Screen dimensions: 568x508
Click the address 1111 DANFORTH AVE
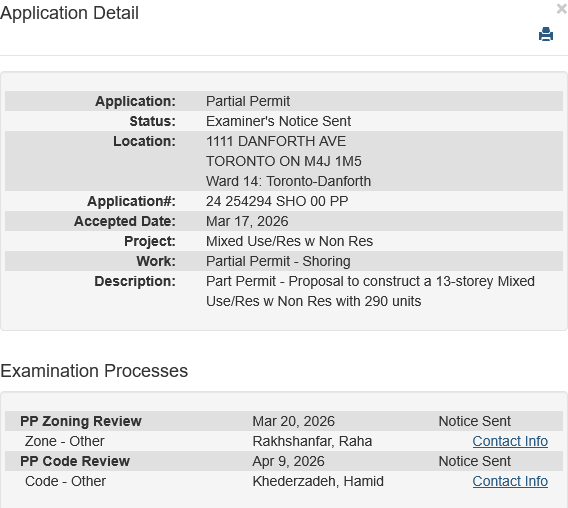pyautogui.click(x=276, y=141)
